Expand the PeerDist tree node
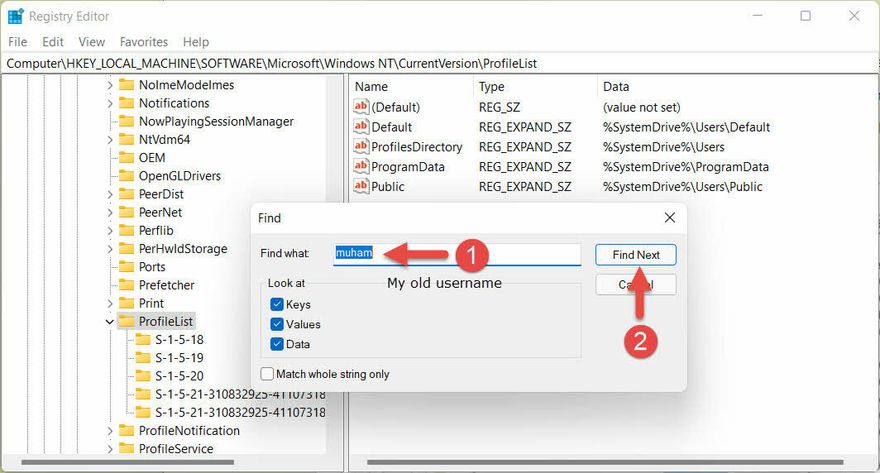 tap(110, 194)
